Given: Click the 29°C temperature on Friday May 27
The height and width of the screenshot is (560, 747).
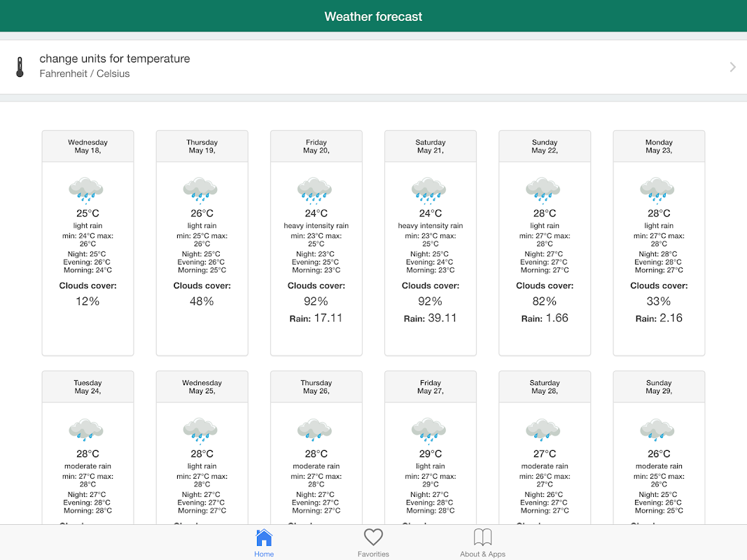Looking at the screenshot, I should [x=431, y=454].
